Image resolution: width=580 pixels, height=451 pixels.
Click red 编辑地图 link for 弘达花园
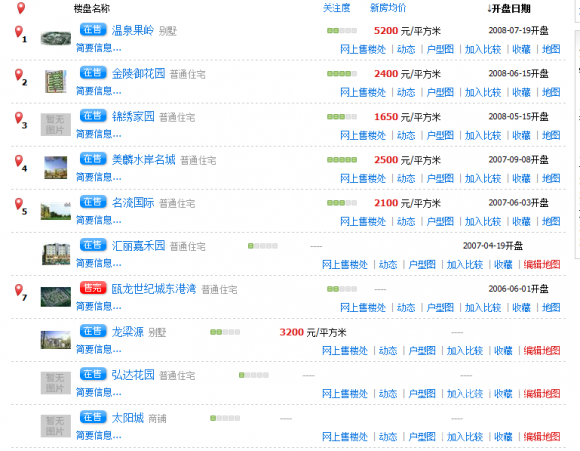(x=542, y=394)
